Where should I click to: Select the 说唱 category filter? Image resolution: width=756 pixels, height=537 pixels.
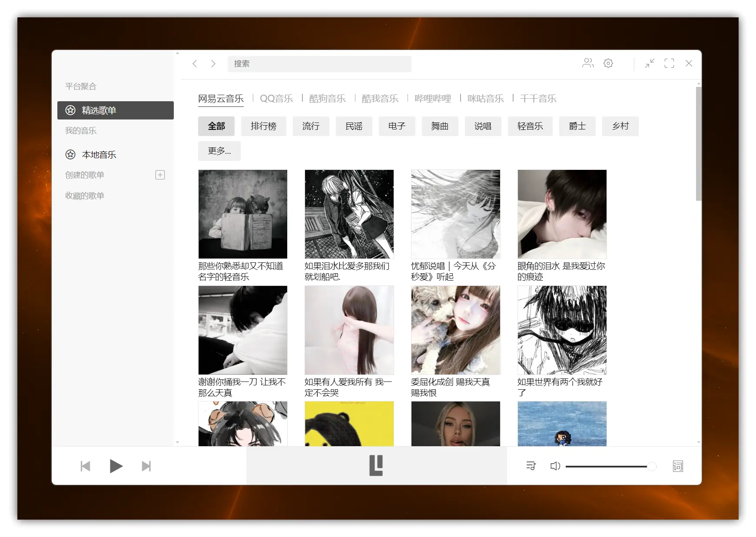point(483,126)
